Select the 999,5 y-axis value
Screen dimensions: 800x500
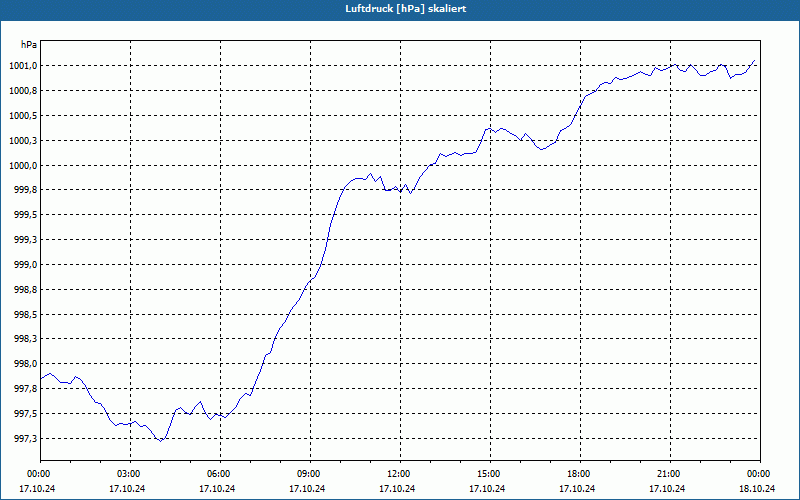[25, 215]
